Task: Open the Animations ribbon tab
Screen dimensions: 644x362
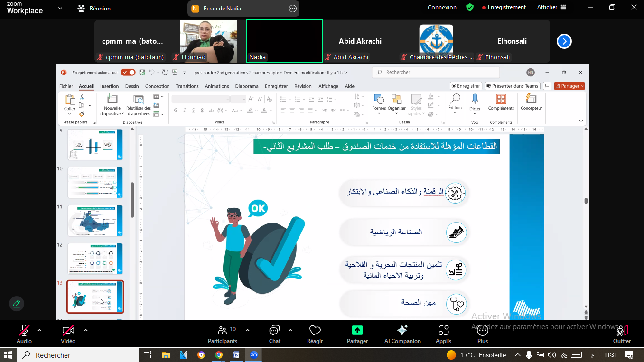Action: point(217,86)
